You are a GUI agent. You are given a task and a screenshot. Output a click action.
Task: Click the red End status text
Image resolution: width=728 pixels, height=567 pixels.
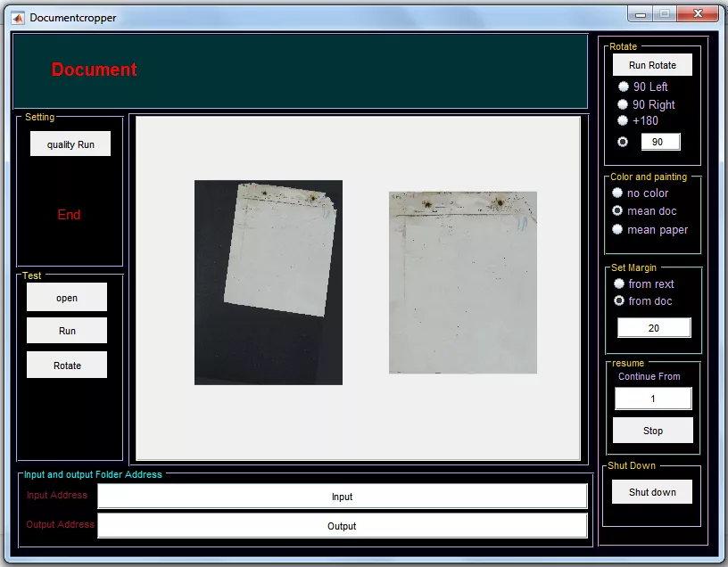(69, 214)
